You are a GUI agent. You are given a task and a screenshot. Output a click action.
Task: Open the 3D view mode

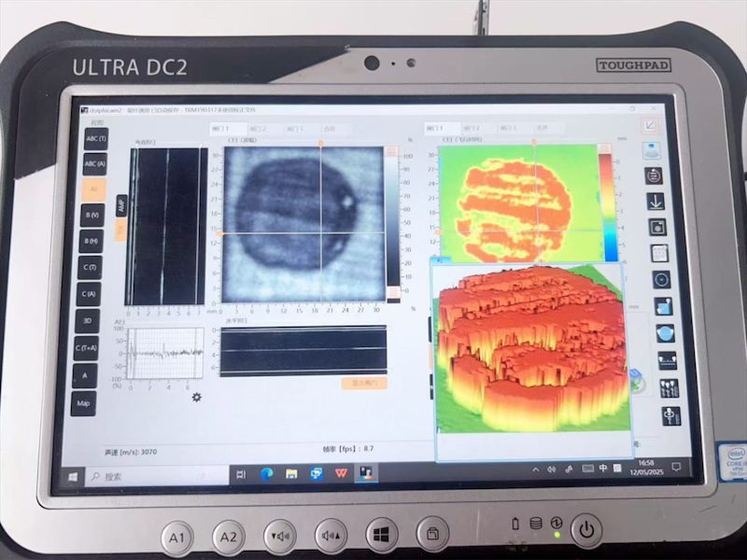(x=87, y=321)
